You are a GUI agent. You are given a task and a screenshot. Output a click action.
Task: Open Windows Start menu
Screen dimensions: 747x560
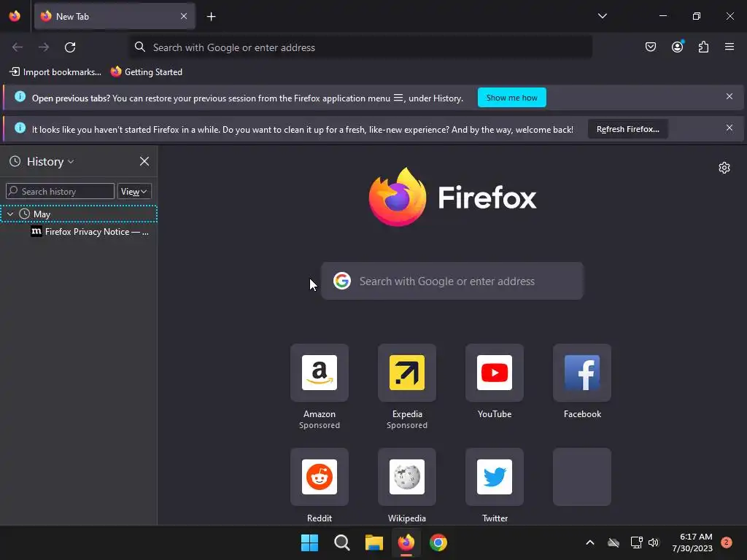[309, 542]
